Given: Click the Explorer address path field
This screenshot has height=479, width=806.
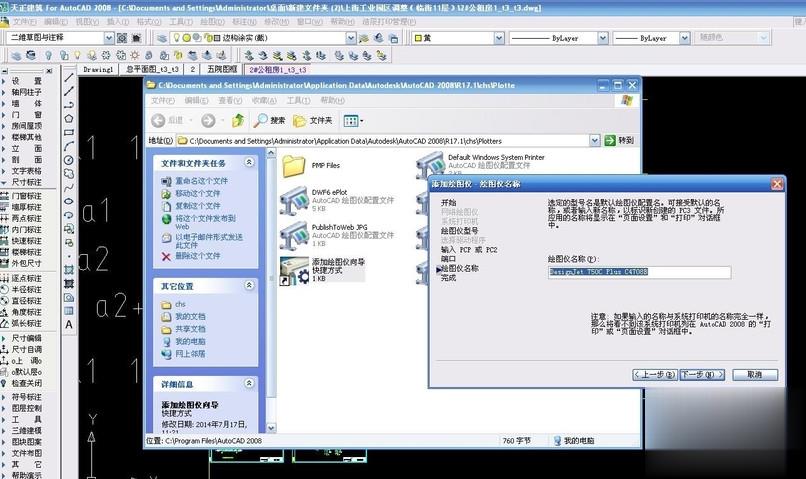Looking at the screenshot, I should pyautogui.click(x=388, y=140).
